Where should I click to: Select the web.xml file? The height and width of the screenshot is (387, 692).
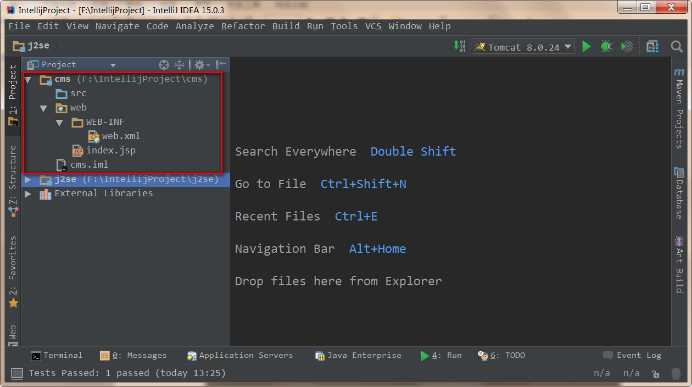click(114, 136)
